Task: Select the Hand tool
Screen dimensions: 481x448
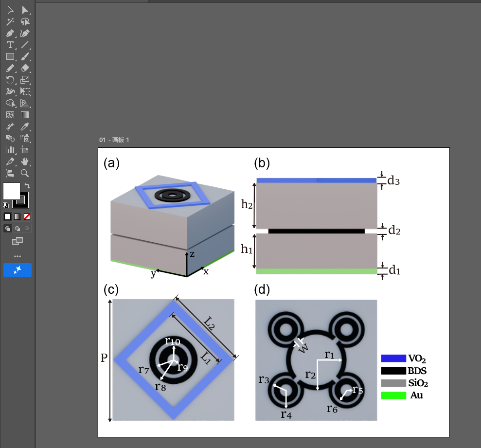Action: (x=25, y=161)
